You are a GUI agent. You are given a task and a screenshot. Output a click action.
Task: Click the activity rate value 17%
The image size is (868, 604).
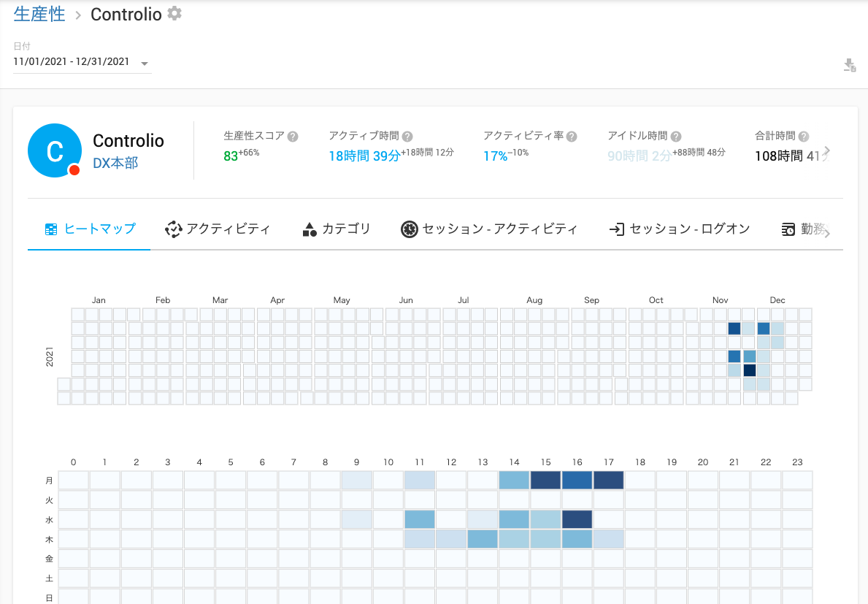[496, 156]
